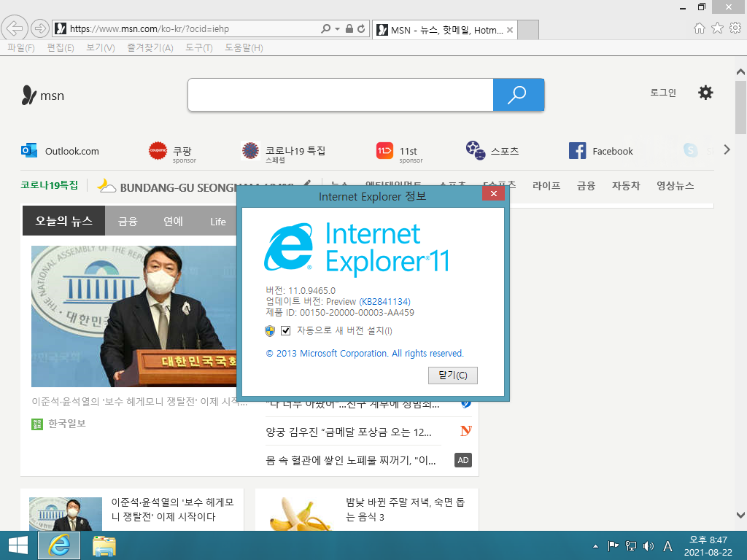
Task: Select the Life news tab
Action: (x=218, y=222)
